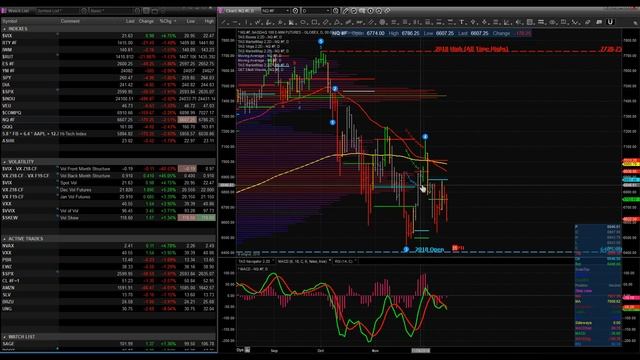Click the small icon next to Dye label
640x360 pixels.
click(x=247, y=350)
